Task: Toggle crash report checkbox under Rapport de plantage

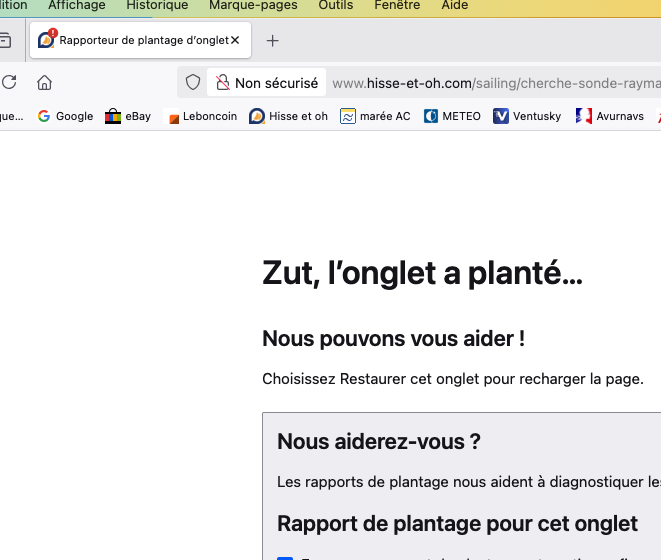Action: tap(284, 556)
